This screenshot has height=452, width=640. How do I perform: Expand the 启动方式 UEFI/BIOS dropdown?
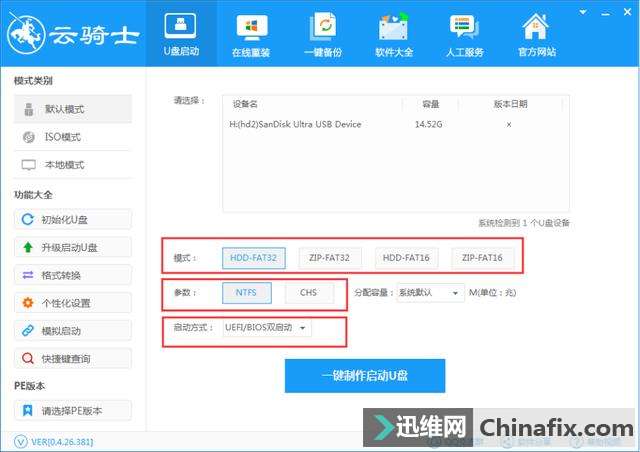click(x=268, y=328)
